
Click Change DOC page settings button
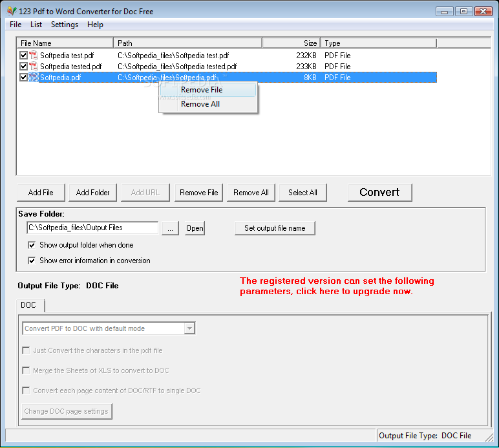click(x=67, y=411)
